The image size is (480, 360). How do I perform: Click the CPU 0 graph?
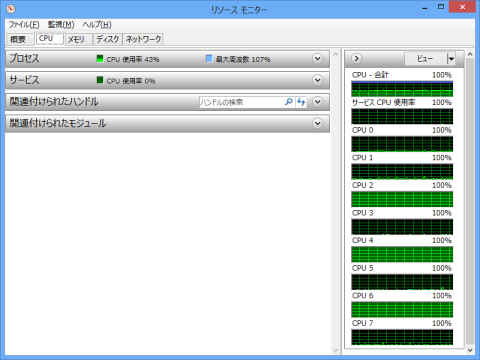click(402, 144)
